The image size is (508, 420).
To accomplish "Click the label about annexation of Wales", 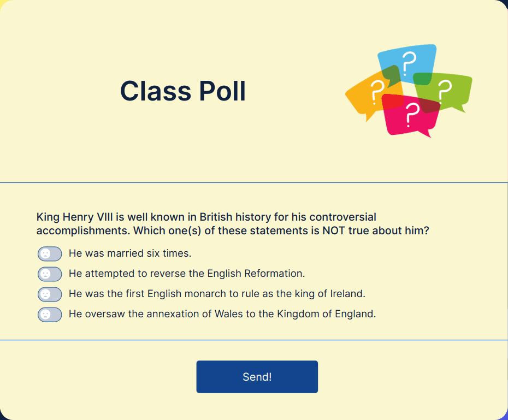I will tap(222, 314).
